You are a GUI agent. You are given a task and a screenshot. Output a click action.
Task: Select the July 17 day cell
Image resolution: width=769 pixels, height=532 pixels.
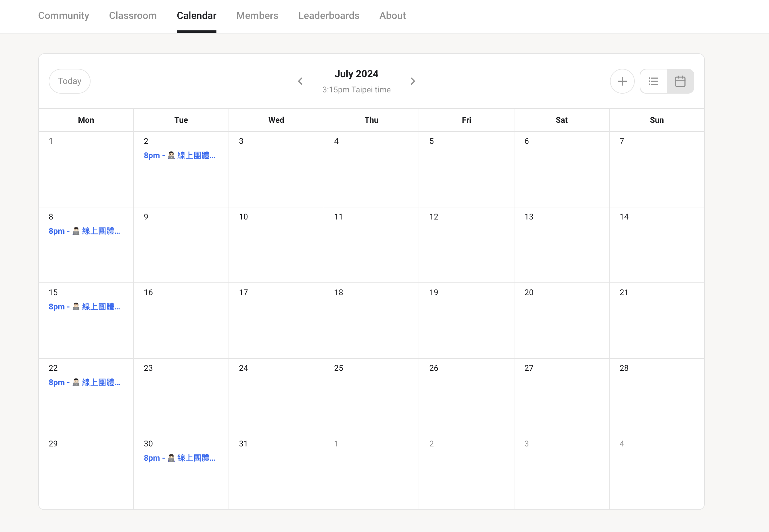tap(276, 320)
